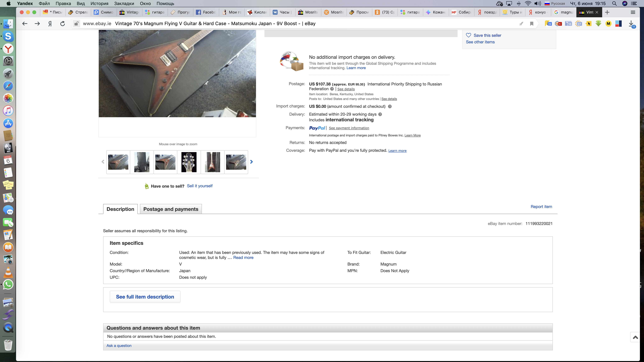Click the bookmark icon in address bar
Screen dimensions: 644x362
coord(531,23)
